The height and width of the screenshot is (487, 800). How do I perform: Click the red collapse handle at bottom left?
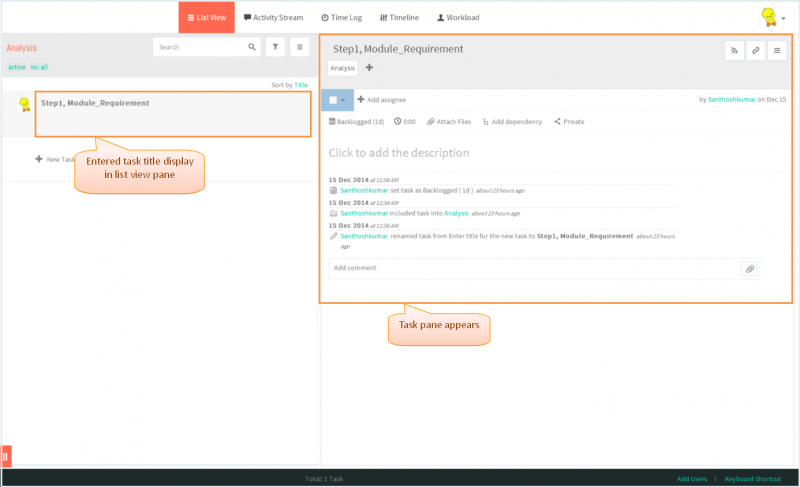click(6, 456)
